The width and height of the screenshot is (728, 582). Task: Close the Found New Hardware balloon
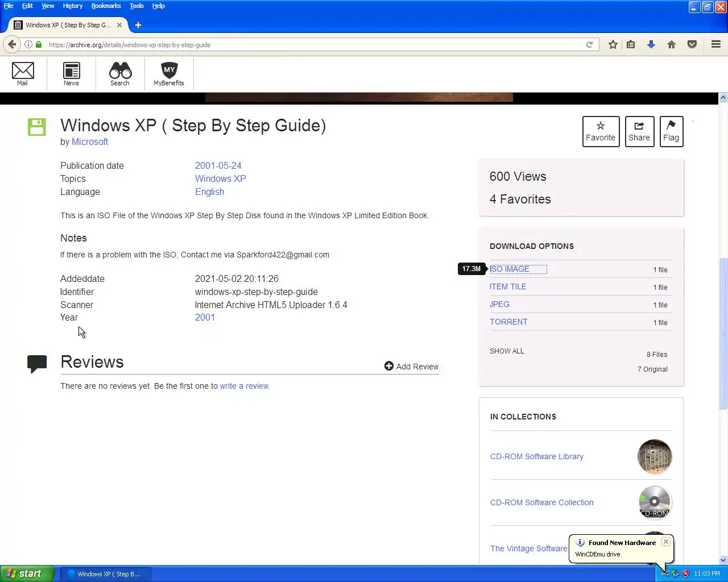666,542
